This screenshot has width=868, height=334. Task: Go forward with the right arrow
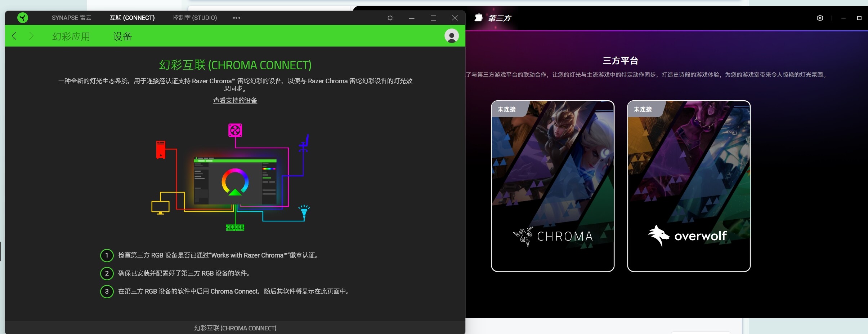tap(31, 36)
